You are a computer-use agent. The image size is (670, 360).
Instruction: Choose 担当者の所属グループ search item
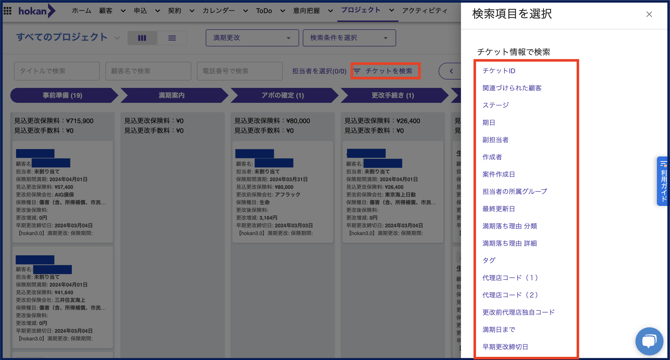tap(515, 191)
